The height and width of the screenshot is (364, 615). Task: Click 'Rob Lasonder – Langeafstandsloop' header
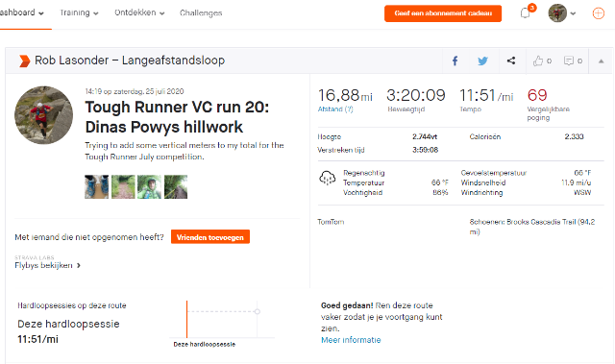130,61
